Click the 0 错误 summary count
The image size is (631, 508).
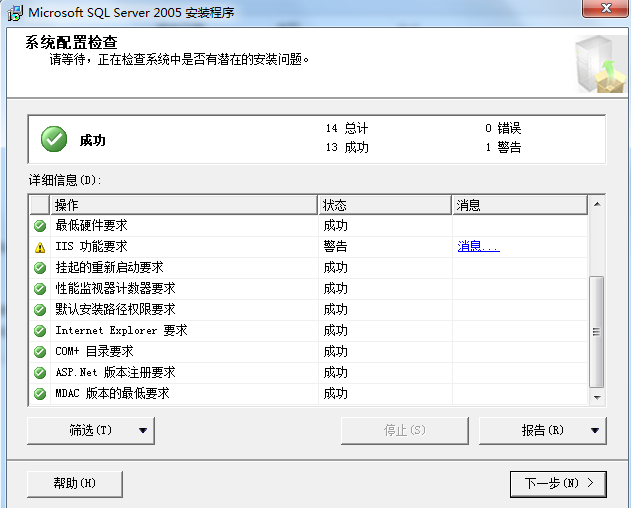(503, 128)
